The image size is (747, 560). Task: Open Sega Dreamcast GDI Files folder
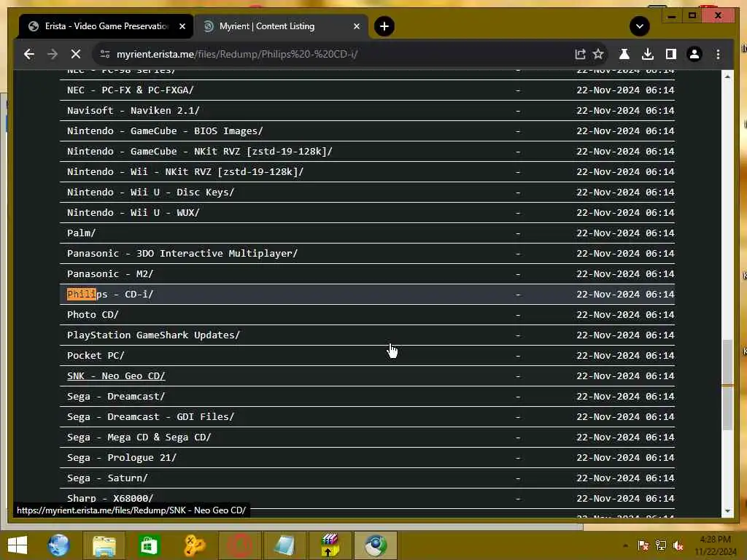pyautogui.click(x=150, y=417)
